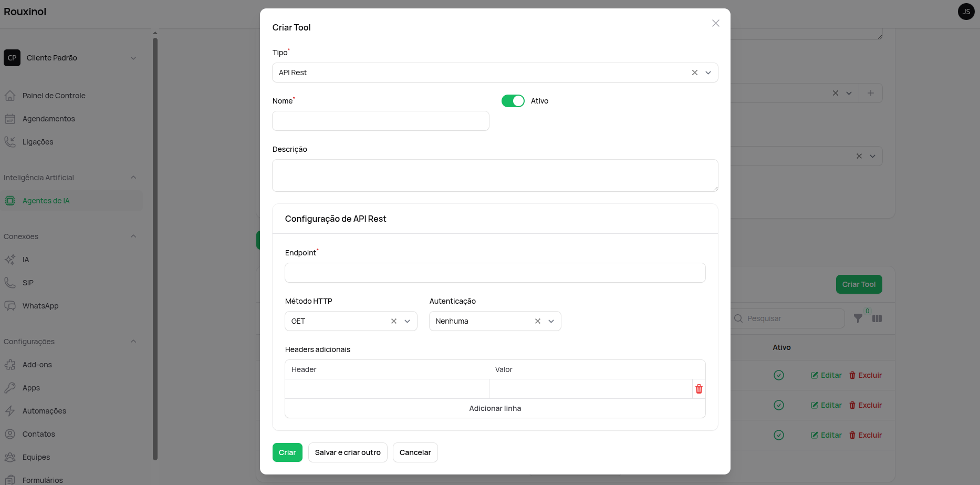Click the WhatsApp chat icon

click(x=10, y=306)
